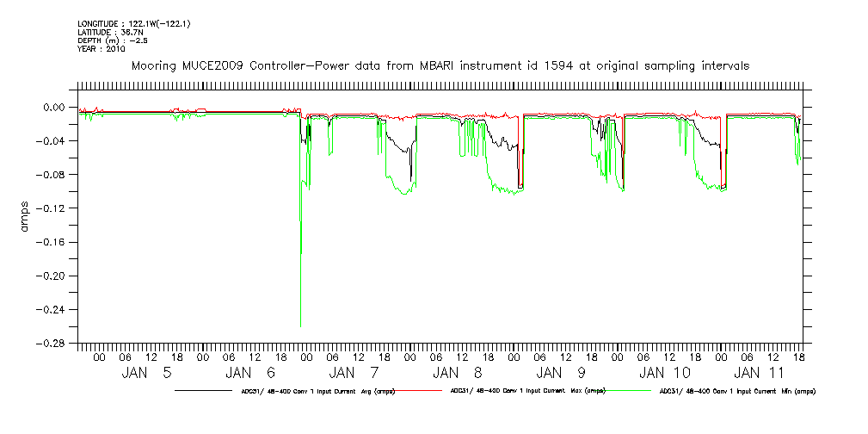Image resolution: width=868 pixels, height=434 pixels.
Task: Click the 0.00 y-axis tick value
Action: click(57, 108)
